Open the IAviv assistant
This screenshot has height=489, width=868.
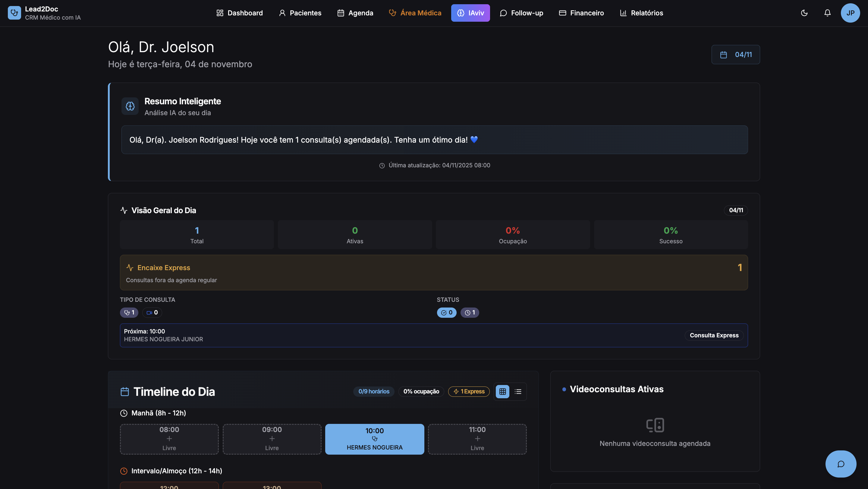pyautogui.click(x=470, y=13)
